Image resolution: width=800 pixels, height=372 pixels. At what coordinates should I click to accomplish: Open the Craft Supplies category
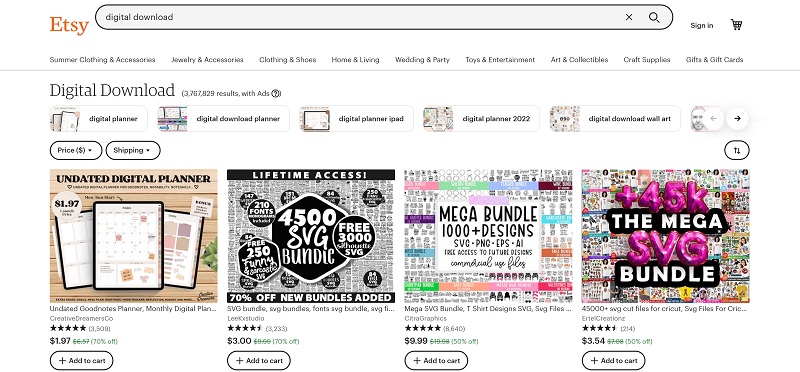pos(646,60)
